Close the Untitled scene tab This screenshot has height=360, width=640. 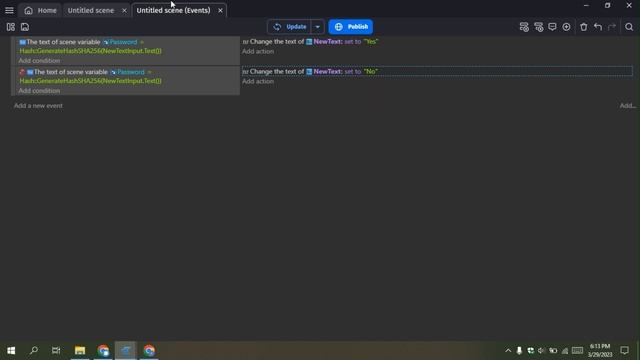(x=124, y=11)
